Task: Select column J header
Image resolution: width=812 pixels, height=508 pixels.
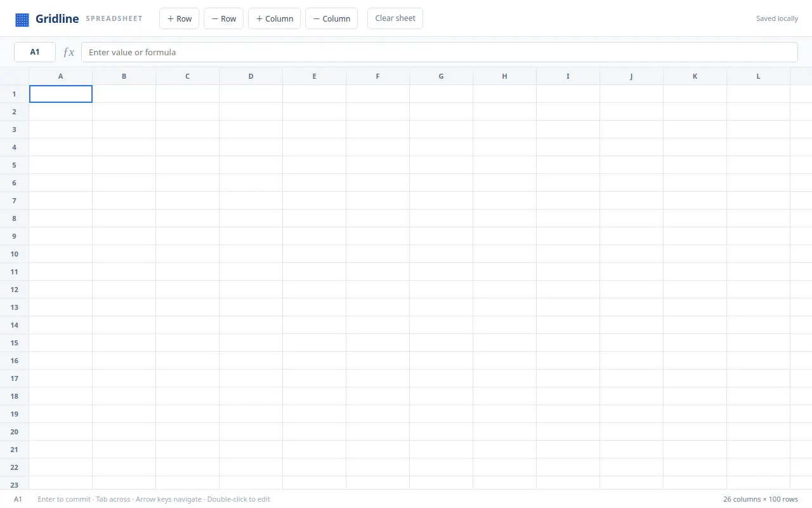Action: [x=632, y=76]
